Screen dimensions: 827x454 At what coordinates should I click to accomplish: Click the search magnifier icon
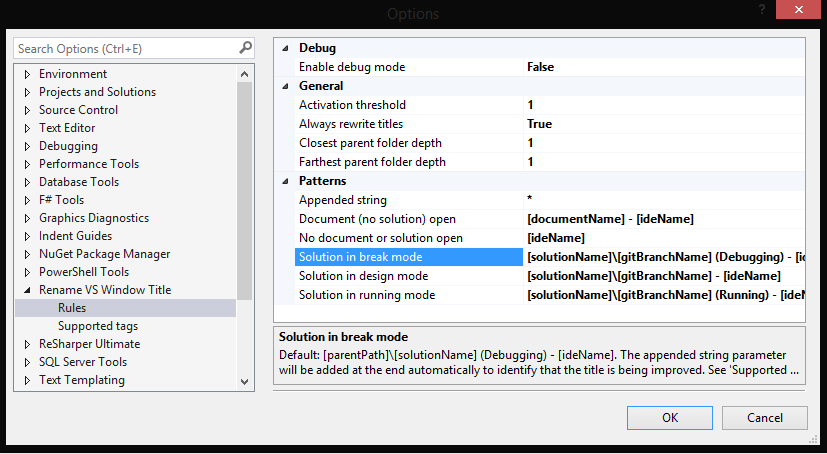(245, 48)
